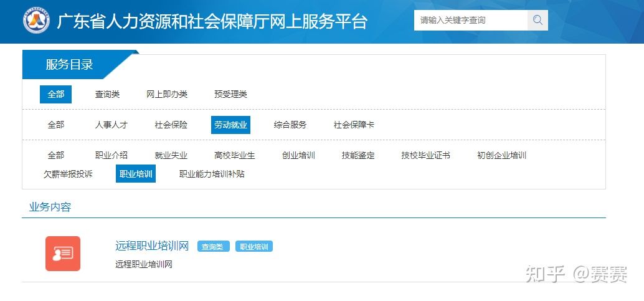Choose 就业失业 subcategory
The width and height of the screenshot is (644, 301).
(x=171, y=155)
